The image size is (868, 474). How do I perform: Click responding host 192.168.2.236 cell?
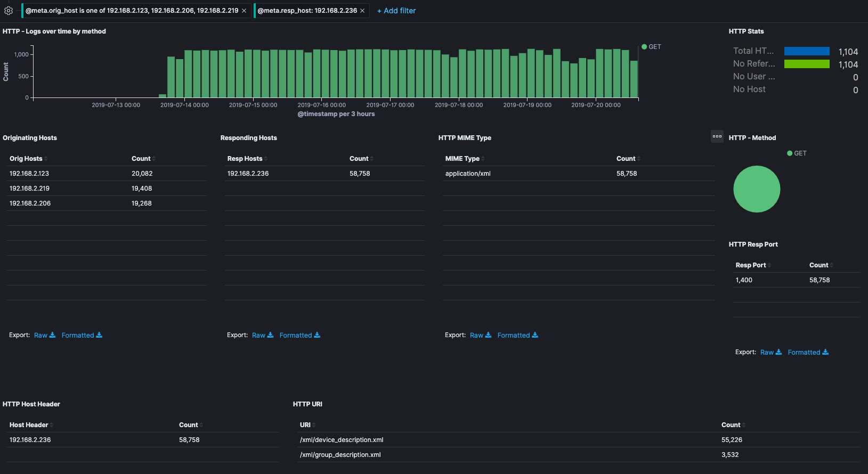tap(248, 174)
